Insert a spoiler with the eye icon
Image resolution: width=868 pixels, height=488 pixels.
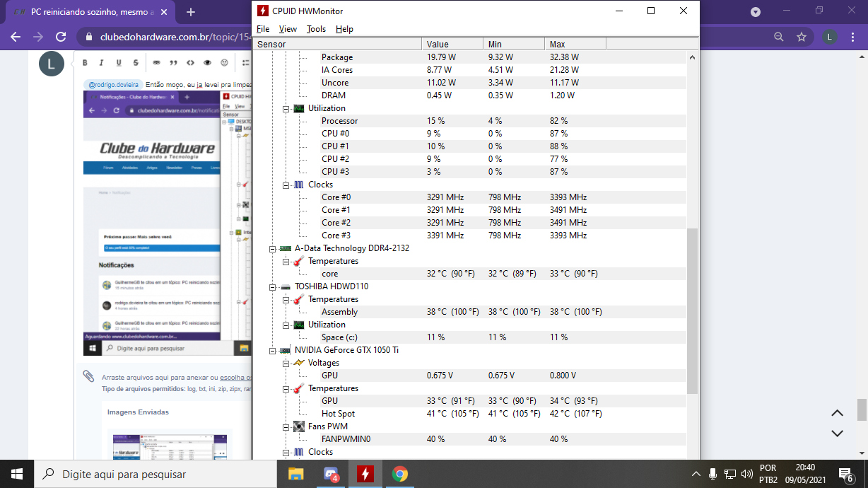pyautogui.click(x=208, y=63)
